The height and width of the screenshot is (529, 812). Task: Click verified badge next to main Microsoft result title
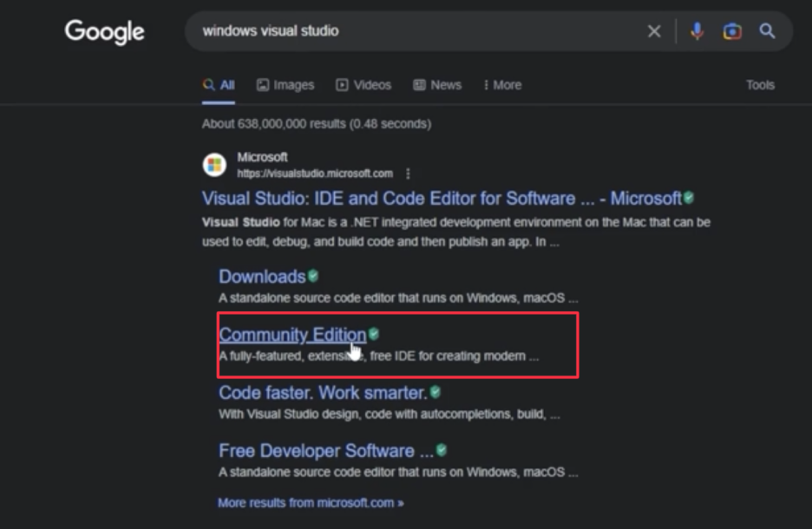click(688, 197)
